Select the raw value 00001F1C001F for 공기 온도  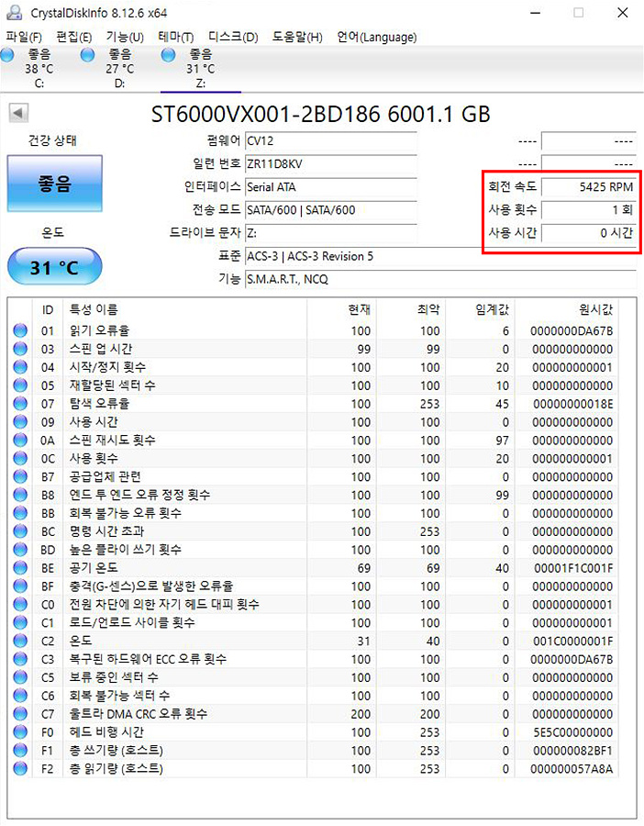tap(573, 568)
